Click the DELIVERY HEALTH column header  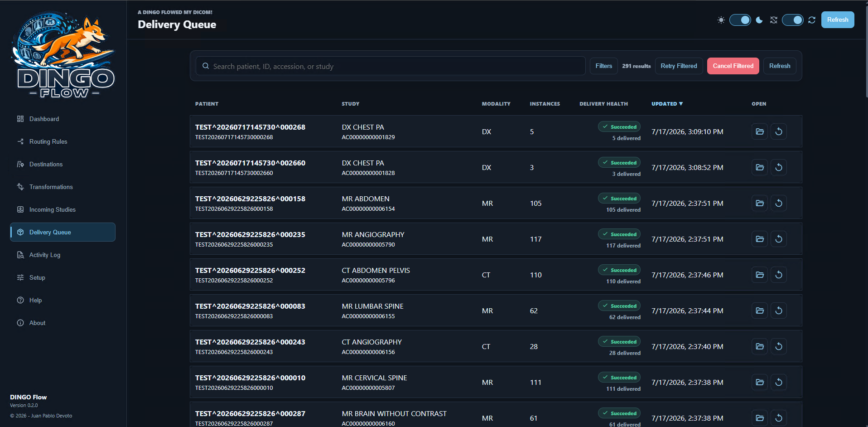[x=603, y=104]
